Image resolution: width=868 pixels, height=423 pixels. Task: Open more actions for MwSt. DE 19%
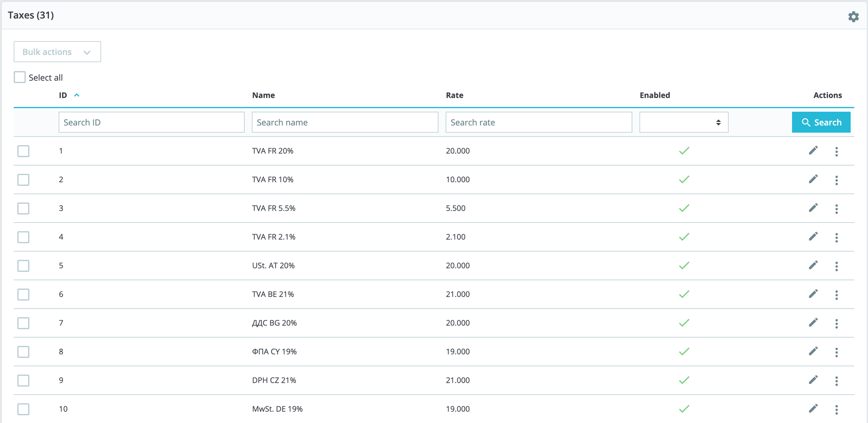coord(836,409)
